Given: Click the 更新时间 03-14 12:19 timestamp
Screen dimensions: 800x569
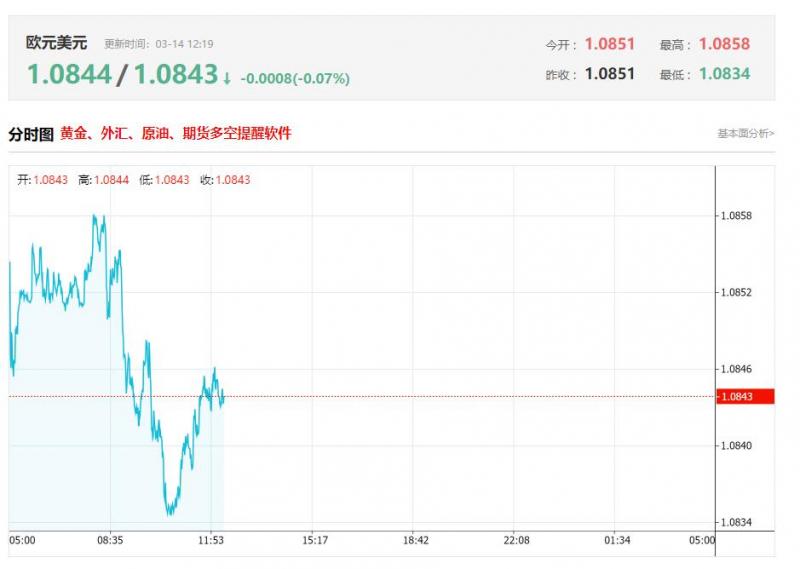Looking at the screenshot, I should 159,44.
